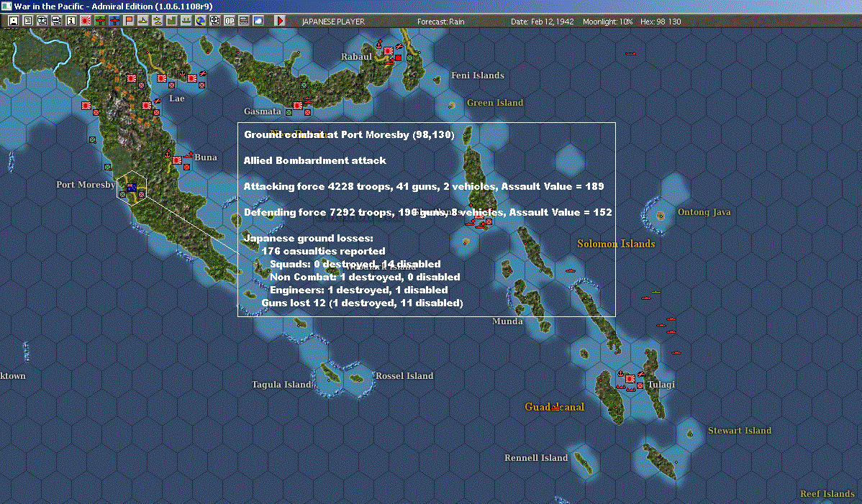Click the Rossel Island label
The height and width of the screenshot is (504, 862).
pos(404,376)
